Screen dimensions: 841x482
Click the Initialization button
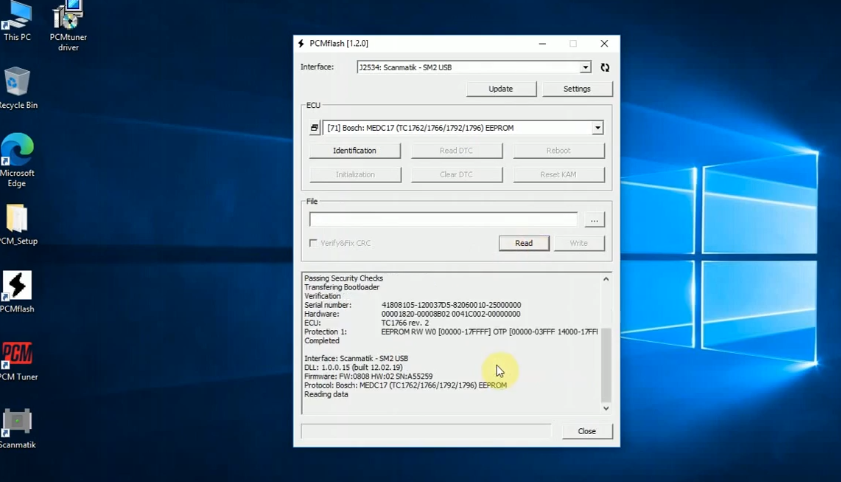pyautogui.click(x=355, y=175)
